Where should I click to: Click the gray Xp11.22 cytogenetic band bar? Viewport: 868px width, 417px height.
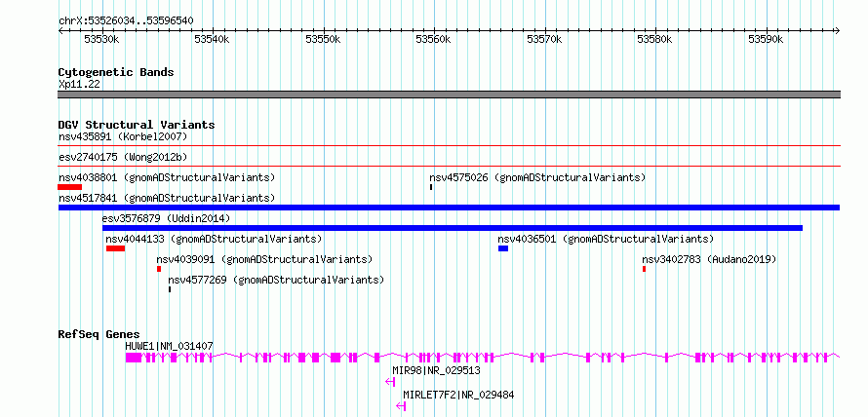tap(449, 95)
